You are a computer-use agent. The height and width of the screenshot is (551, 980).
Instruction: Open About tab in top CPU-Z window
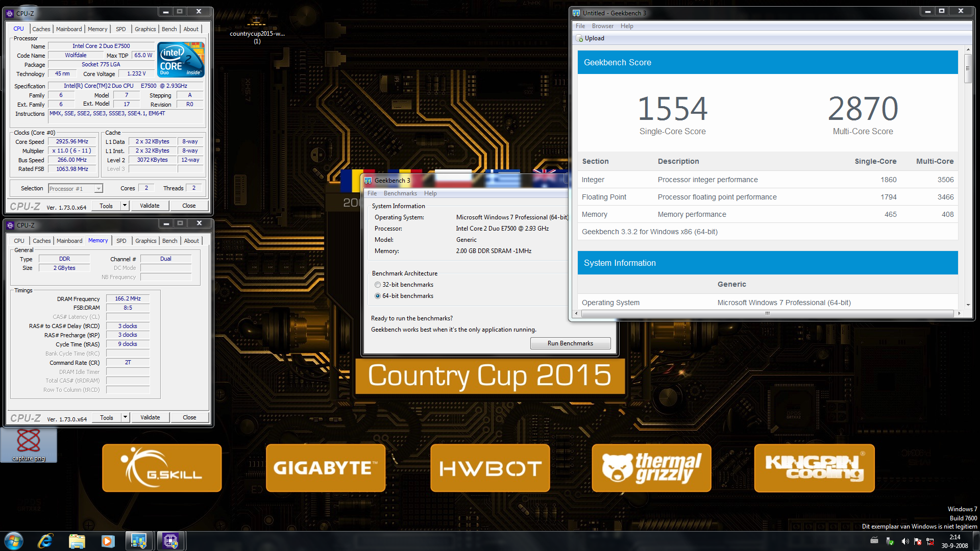click(x=191, y=29)
